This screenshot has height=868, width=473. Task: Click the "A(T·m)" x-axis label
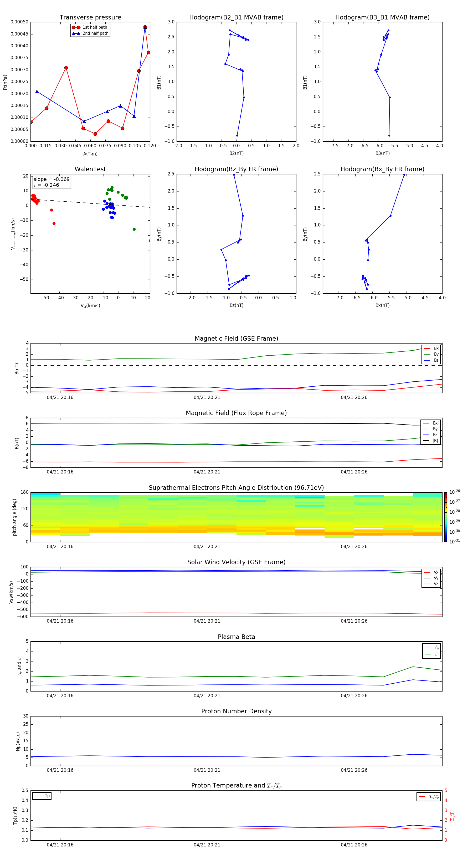coord(90,154)
